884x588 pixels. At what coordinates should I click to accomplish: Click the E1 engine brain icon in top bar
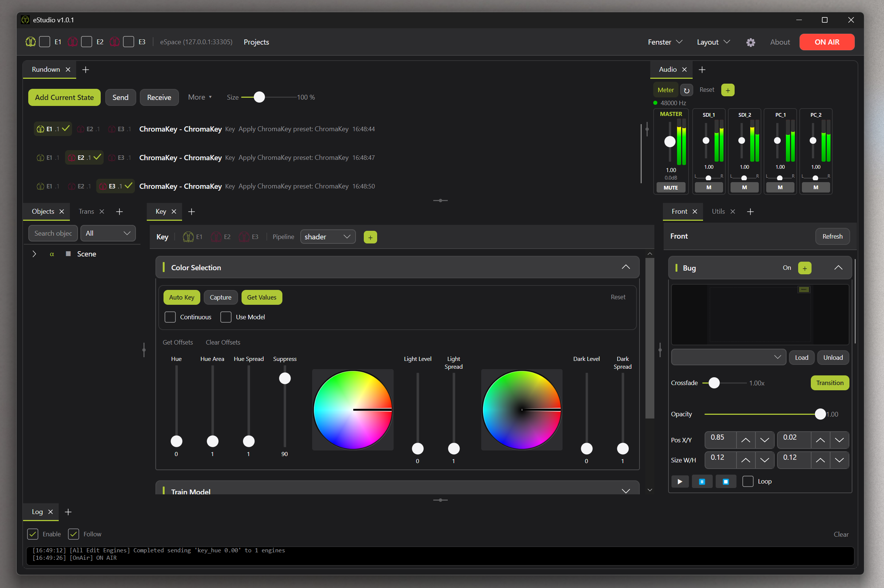coord(30,42)
